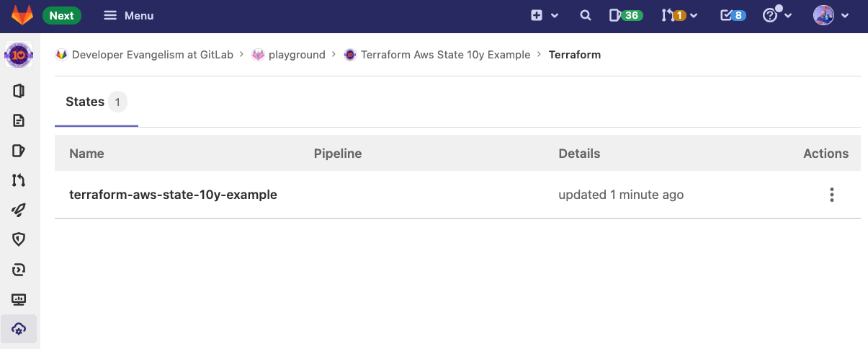Click 'updated 1 minute ago' text
Image resolution: width=868 pixels, height=349 pixels.
pyautogui.click(x=621, y=195)
